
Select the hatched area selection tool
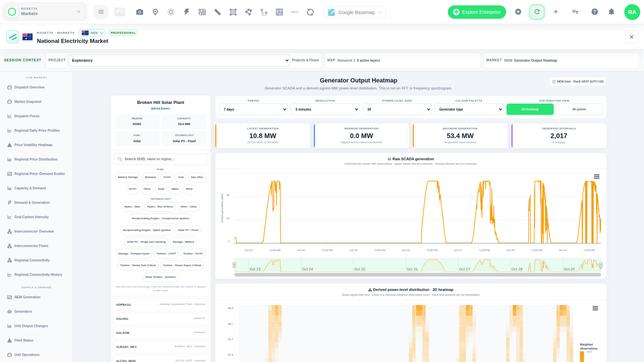233,12
